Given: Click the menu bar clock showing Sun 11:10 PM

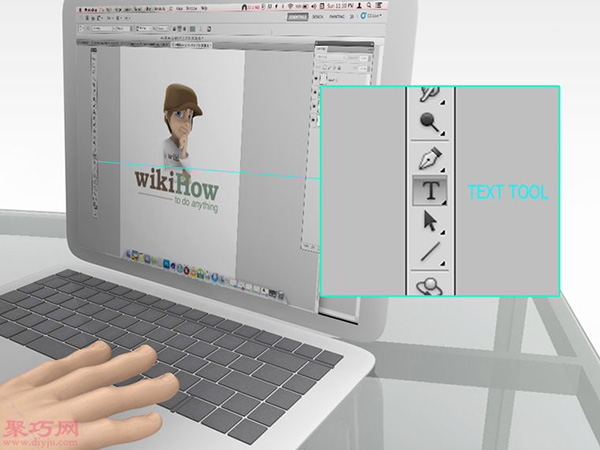Looking at the screenshot, I should pos(341,6).
